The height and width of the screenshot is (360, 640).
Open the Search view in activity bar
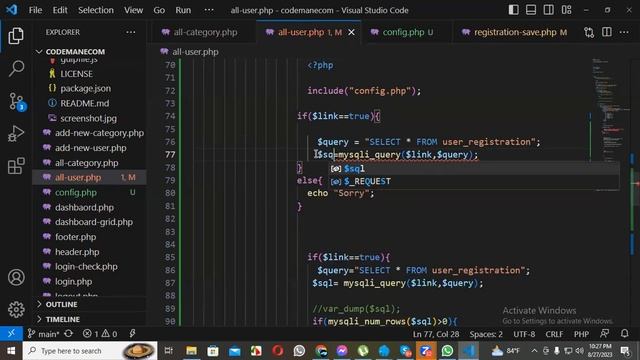[16, 68]
